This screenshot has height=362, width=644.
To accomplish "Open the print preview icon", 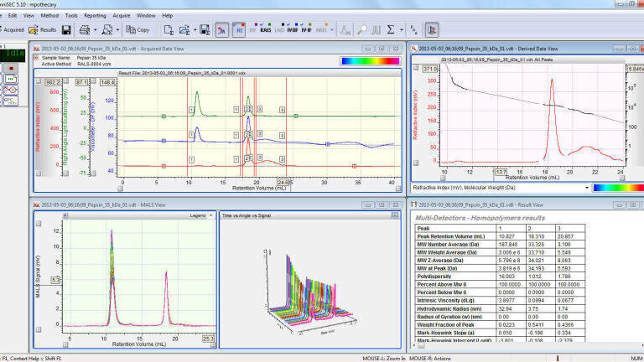I will coord(107,30).
